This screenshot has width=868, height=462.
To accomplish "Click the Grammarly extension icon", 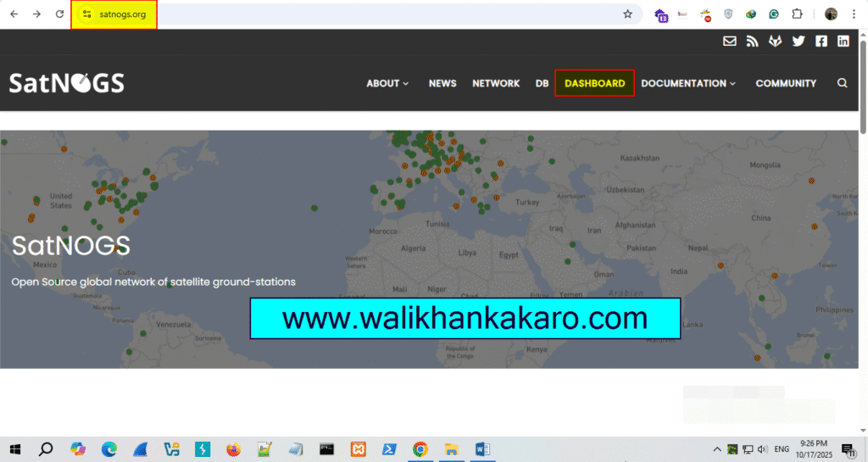I will click(x=773, y=14).
